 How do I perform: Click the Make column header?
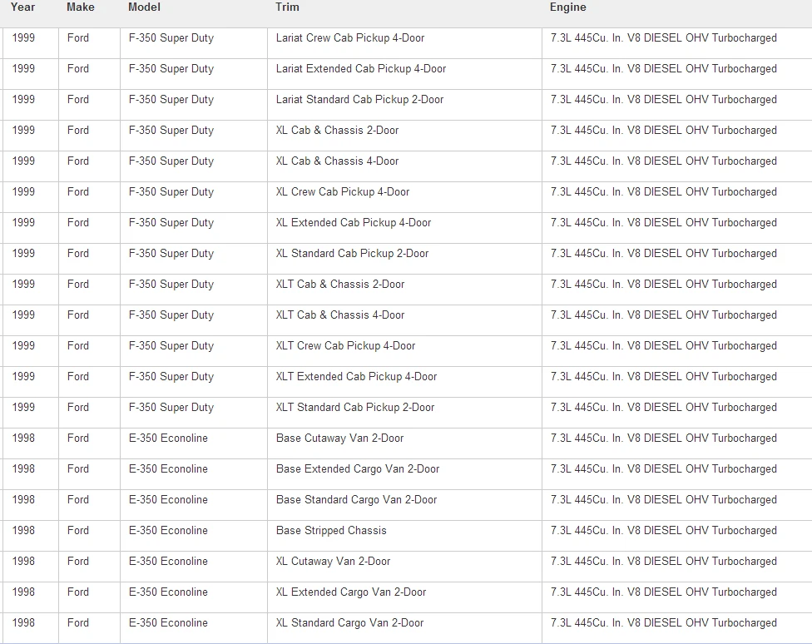(x=80, y=7)
